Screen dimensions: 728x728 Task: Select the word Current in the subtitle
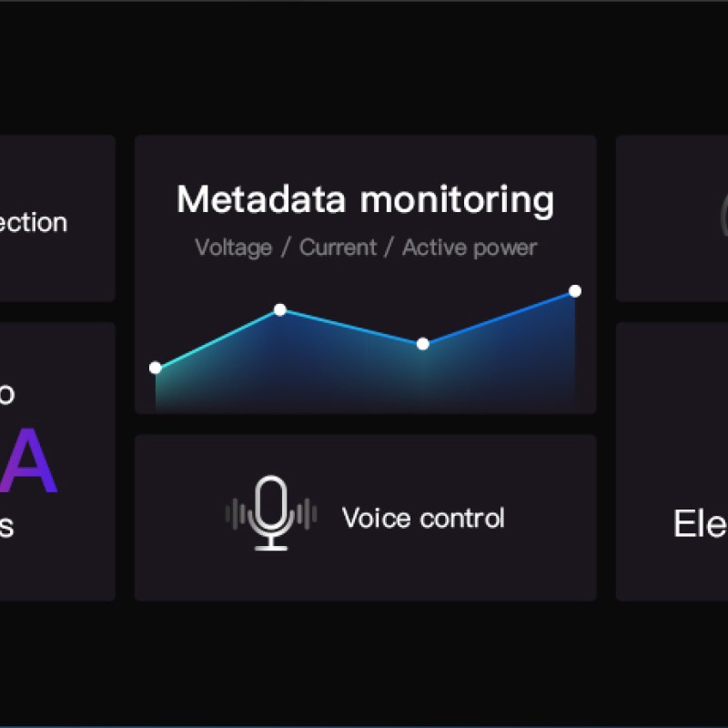337,248
